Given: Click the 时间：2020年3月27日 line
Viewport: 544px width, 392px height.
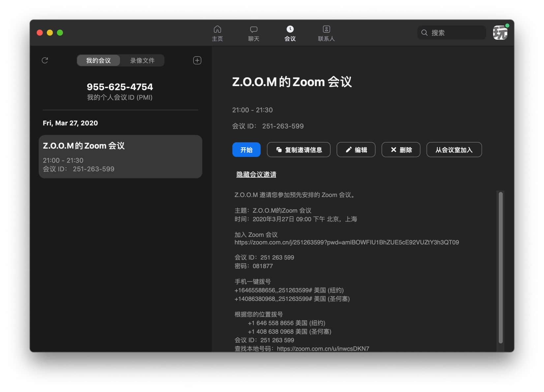Looking at the screenshot, I should point(296,219).
